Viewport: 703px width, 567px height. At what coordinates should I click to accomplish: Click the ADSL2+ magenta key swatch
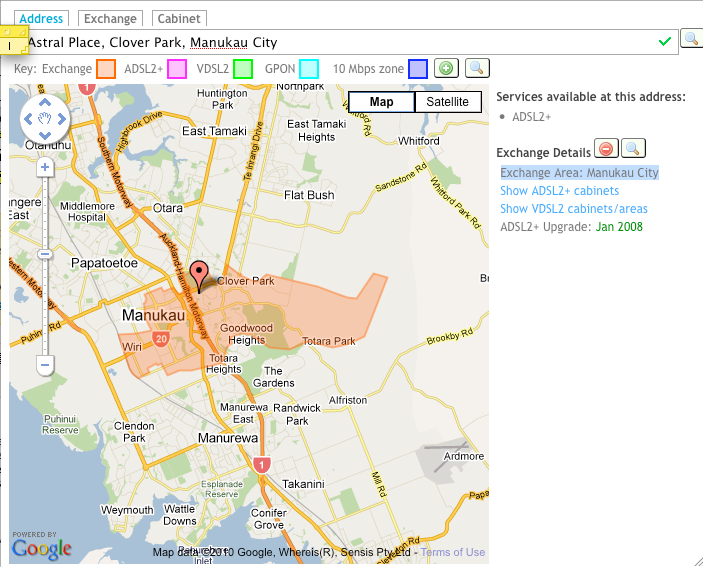pos(177,69)
